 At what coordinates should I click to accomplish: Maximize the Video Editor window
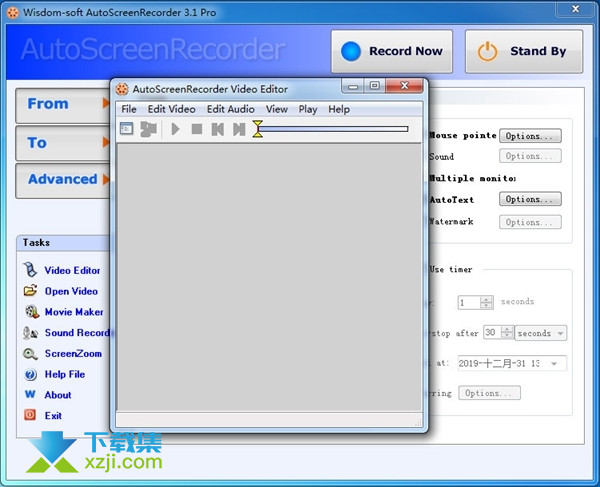click(x=375, y=86)
